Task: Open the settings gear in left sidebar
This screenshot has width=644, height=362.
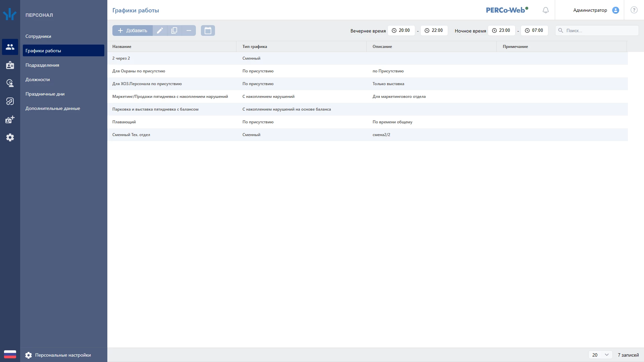Action: [10, 137]
